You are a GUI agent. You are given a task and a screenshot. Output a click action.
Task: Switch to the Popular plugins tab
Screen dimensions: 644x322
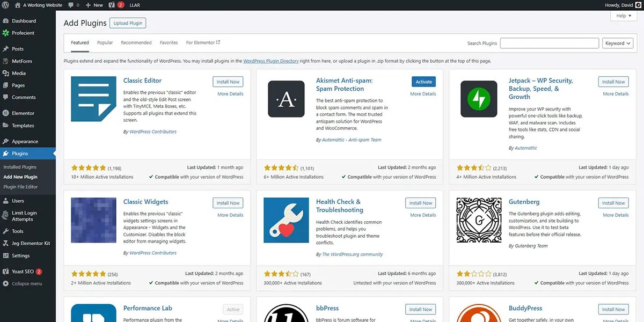[x=105, y=42]
